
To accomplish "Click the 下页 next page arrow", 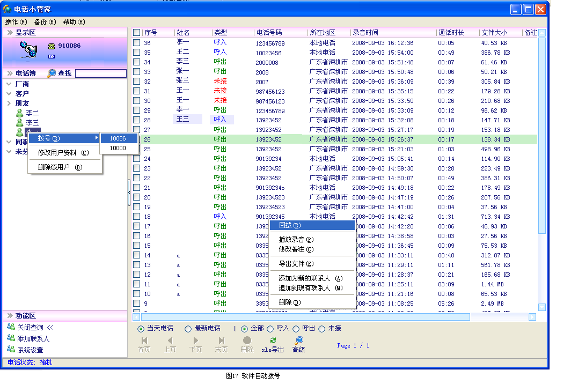I will click(x=195, y=341).
